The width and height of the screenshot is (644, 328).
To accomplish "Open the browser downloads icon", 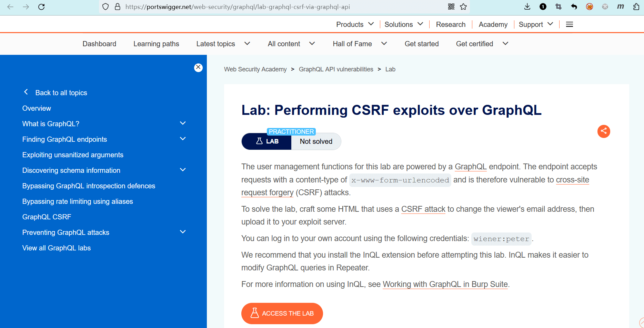I will point(527,7).
